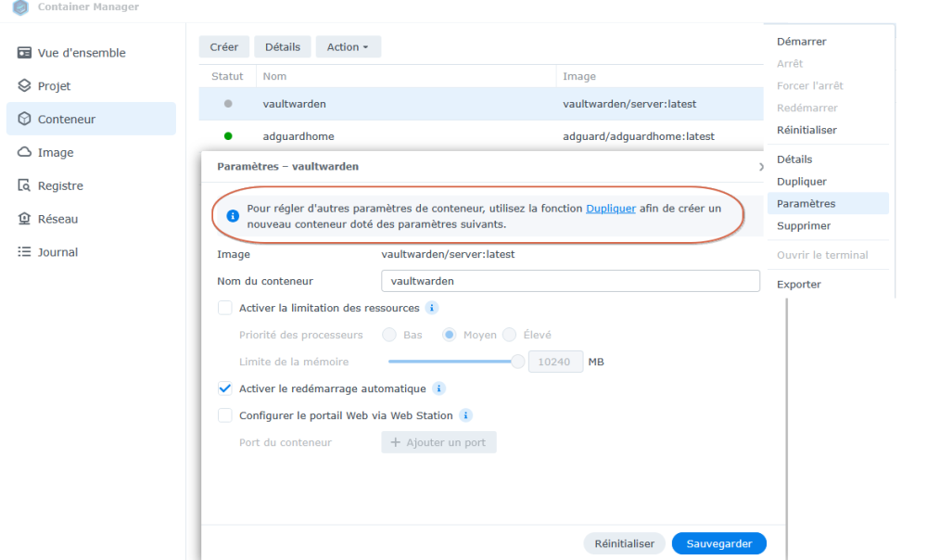Open Vue d'ensemble overview icon
The image size is (927, 560).
pos(24,53)
